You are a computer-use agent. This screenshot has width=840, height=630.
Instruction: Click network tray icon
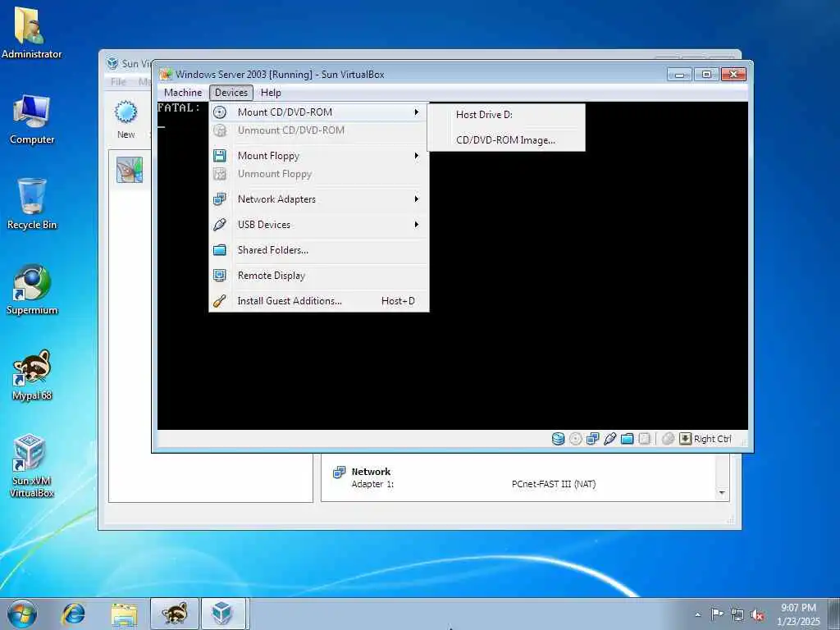tap(737, 614)
